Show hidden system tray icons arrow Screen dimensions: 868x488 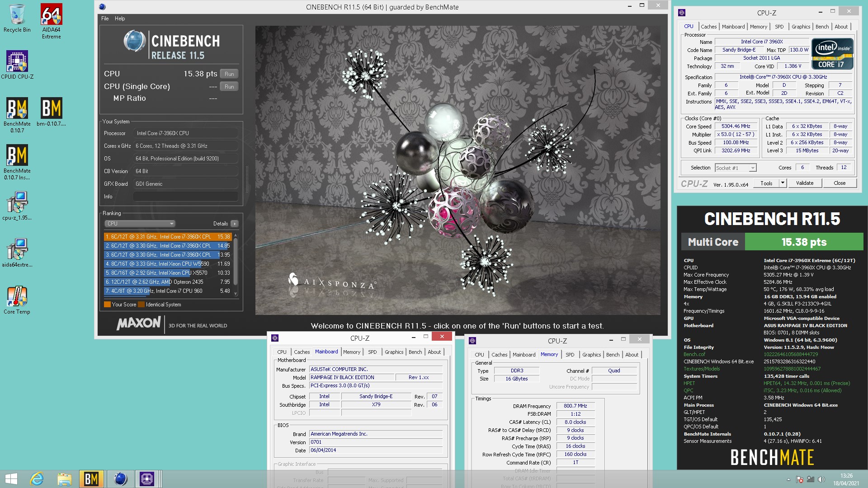[x=789, y=479]
